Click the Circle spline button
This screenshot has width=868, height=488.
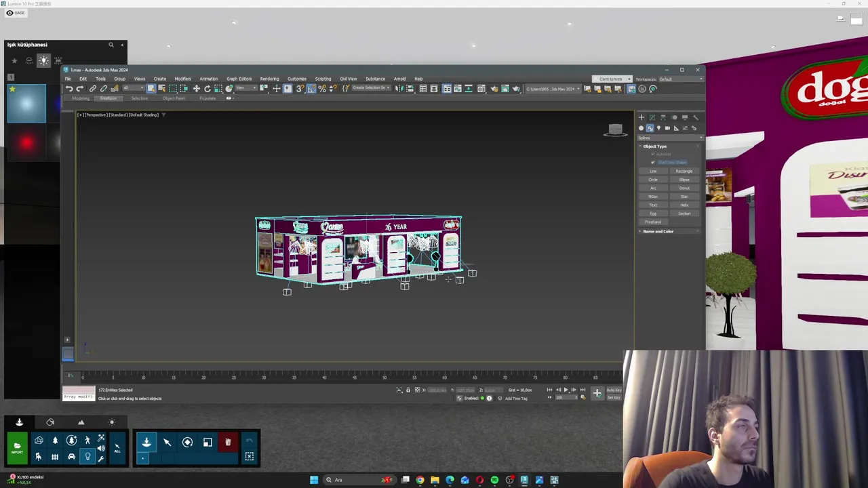(653, 180)
